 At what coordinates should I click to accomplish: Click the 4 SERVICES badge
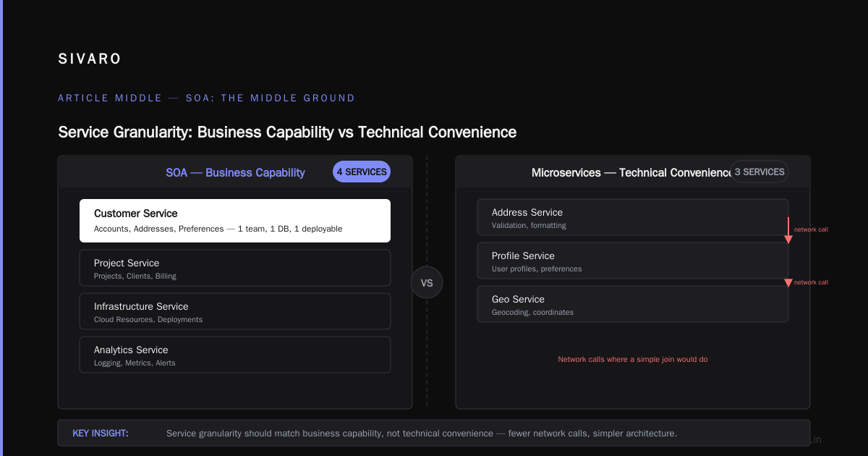362,172
